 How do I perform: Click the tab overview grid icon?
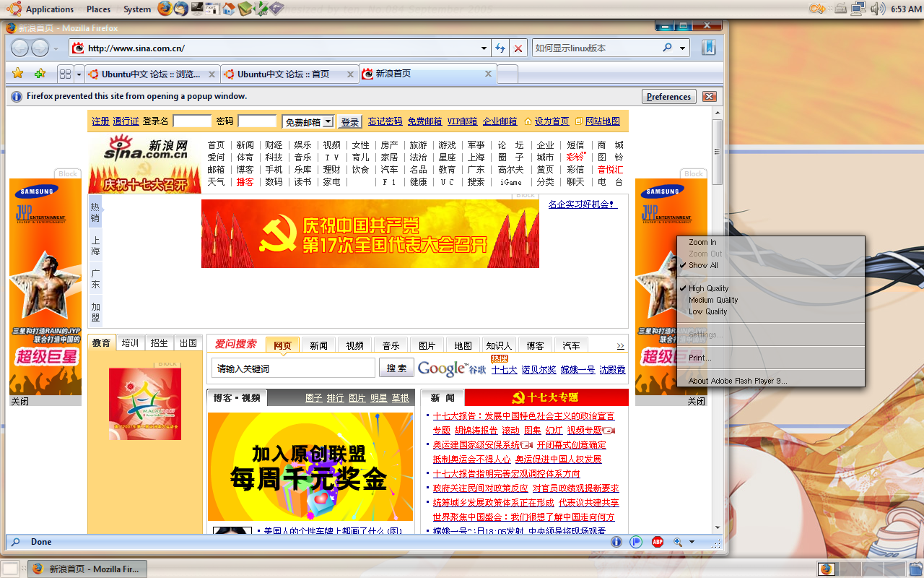click(x=65, y=74)
